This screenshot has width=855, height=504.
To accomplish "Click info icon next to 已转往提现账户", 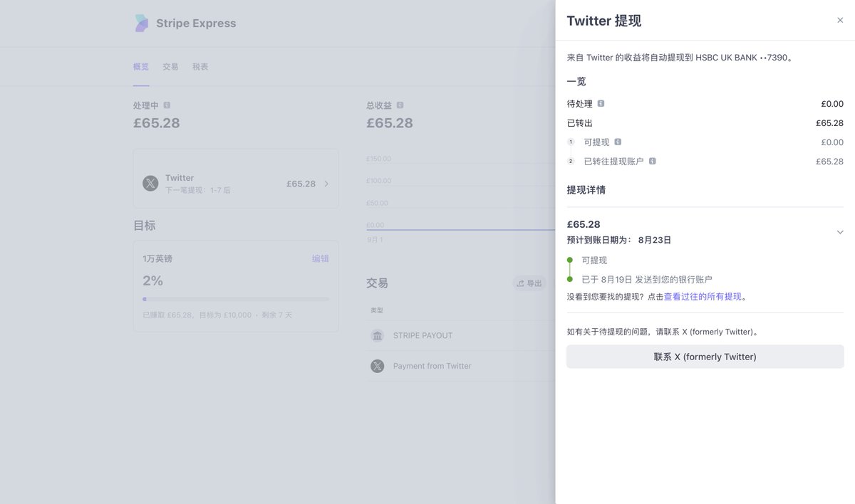I will tap(652, 162).
